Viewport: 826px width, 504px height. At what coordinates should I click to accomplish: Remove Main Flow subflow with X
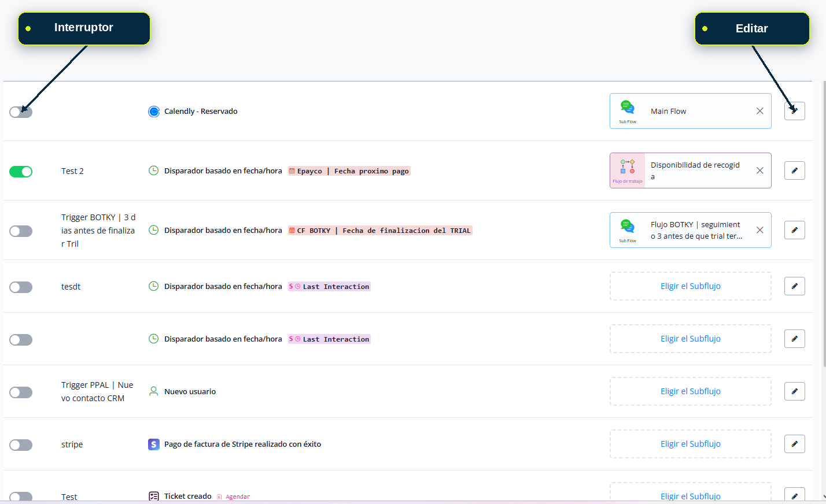[760, 111]
